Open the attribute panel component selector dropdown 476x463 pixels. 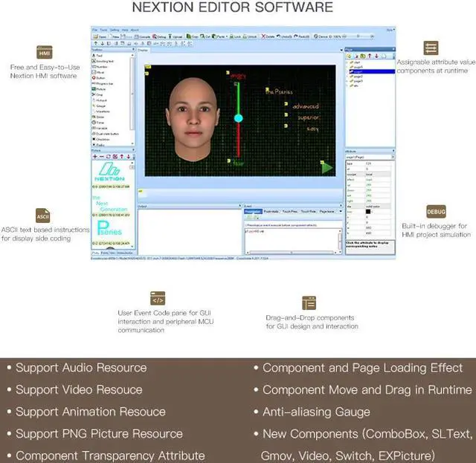coord(391,158)
